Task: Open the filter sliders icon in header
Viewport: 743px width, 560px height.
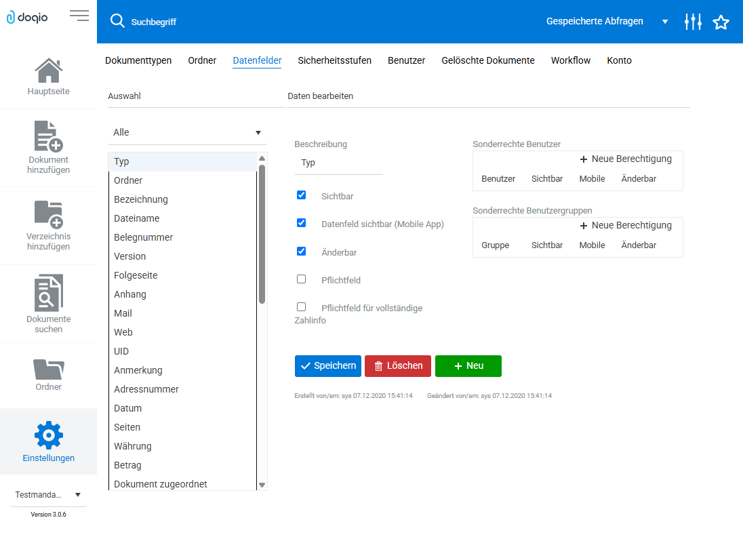Action: (x=693, y=22)
